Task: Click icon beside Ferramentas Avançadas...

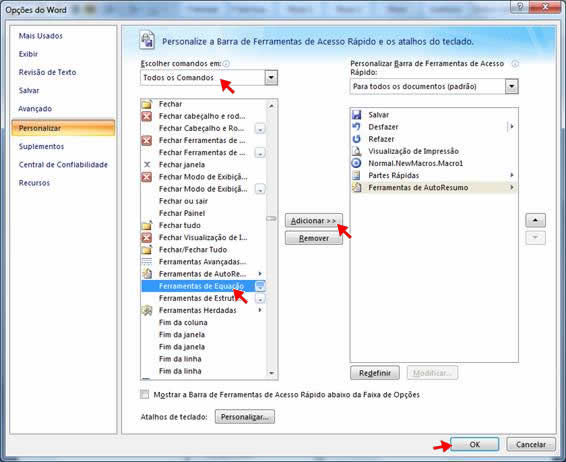Action: tap(147, 262)
